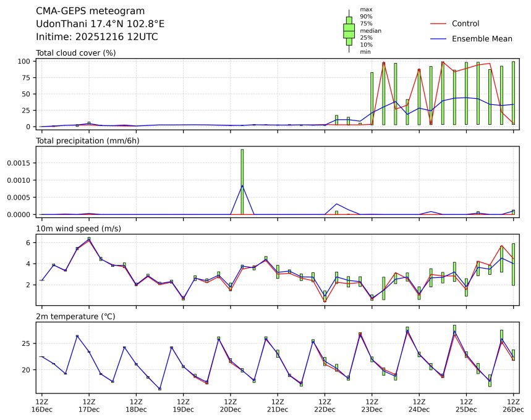531x420 pixels.
Task: Click the 100 tick on cloud cover axis
Action: (25, 61)
